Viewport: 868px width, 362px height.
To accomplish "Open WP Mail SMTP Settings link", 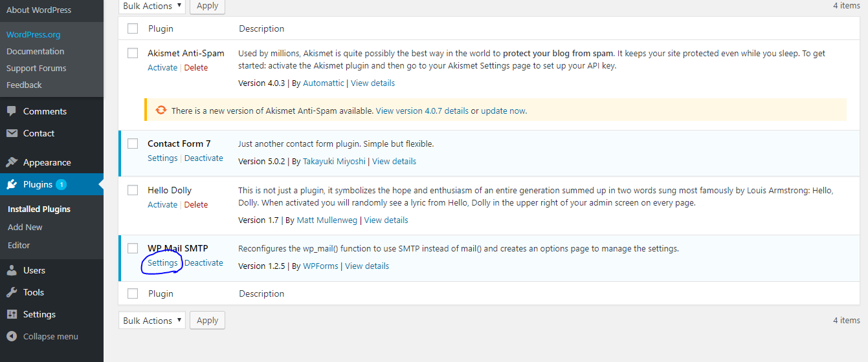I will point(162,262).
